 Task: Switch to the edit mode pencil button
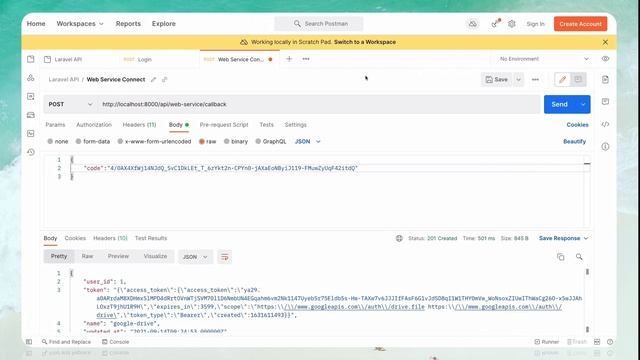click(562, 80)
